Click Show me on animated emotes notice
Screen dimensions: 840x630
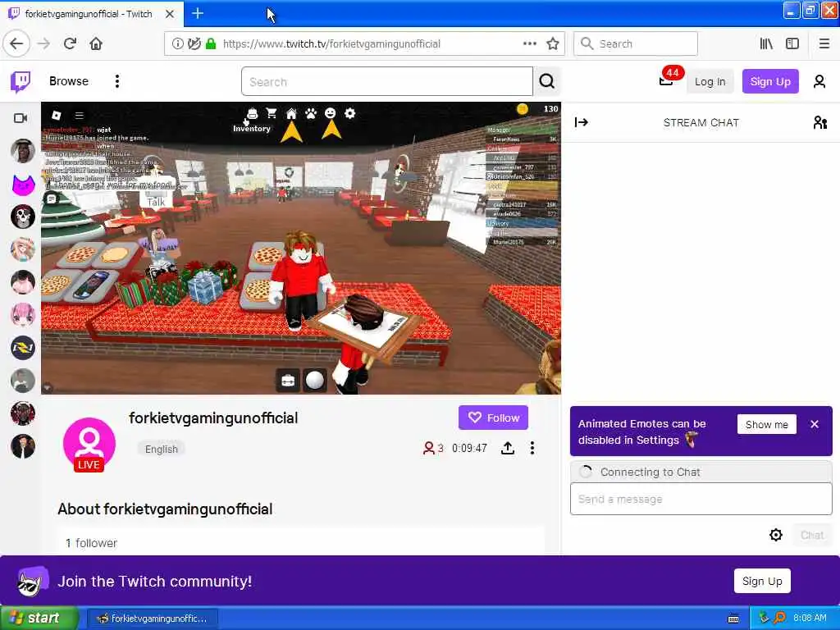tap(767, 425)
